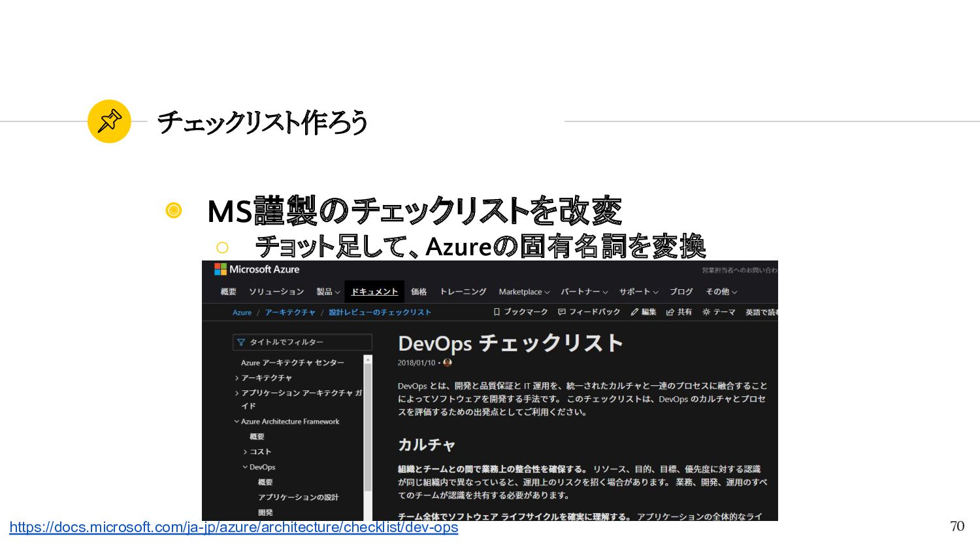
Task: Expand the アーキテクチャ tree node
Action: pyautogui.click(x=237, y=378)
